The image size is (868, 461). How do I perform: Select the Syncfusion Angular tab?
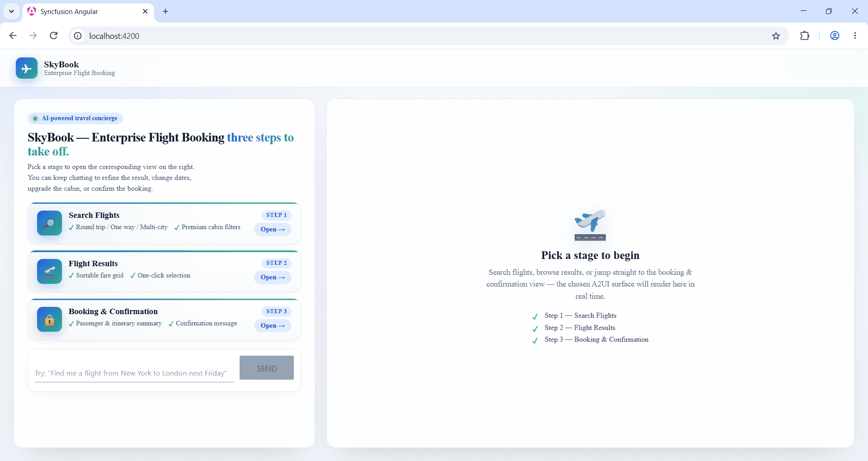click(x=88, y=12)
